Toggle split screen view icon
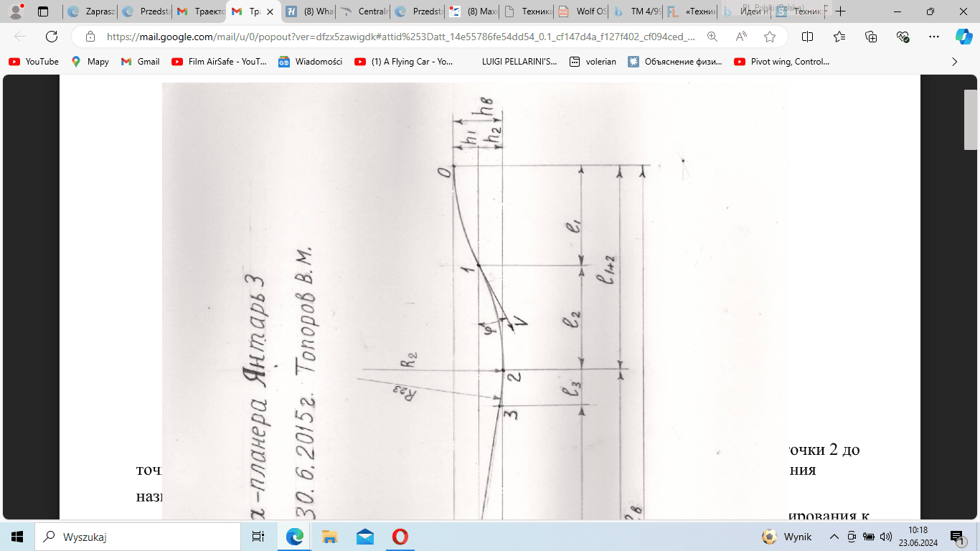Viewport: 980px width, 551px height. point(807,37)
